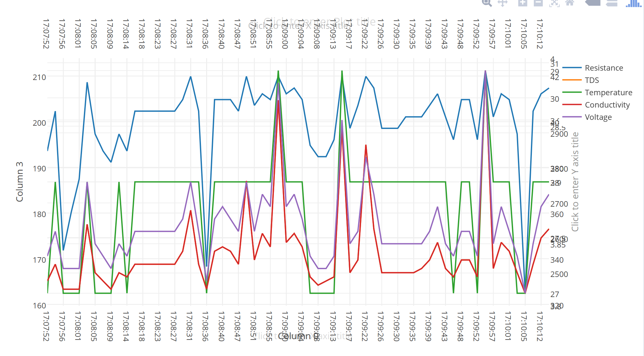Click the Zoom out minus button
Image resolution: width=644 pixels, height=356 pixels.
pos(538,3)
